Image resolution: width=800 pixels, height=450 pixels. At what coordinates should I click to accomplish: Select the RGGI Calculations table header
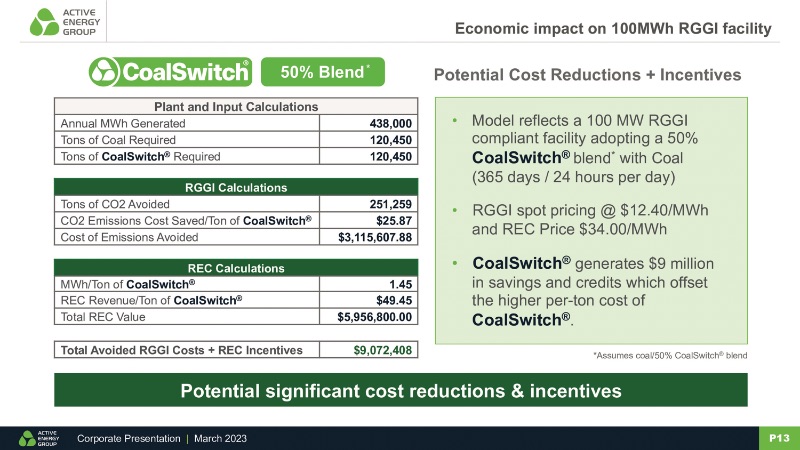[235, 187]
